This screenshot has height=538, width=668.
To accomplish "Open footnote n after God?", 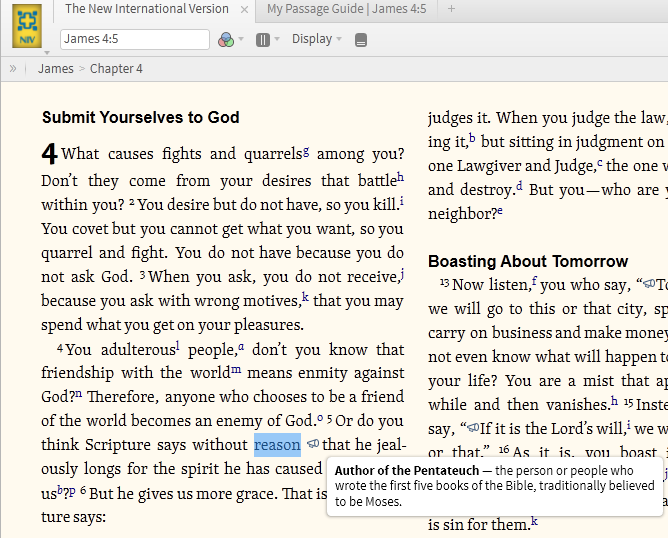I will point(79,394).
